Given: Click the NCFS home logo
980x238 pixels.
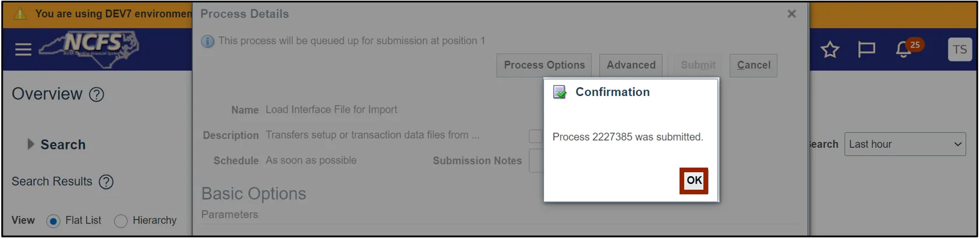Looking at the screenshot, I should (x=89, y=48).
